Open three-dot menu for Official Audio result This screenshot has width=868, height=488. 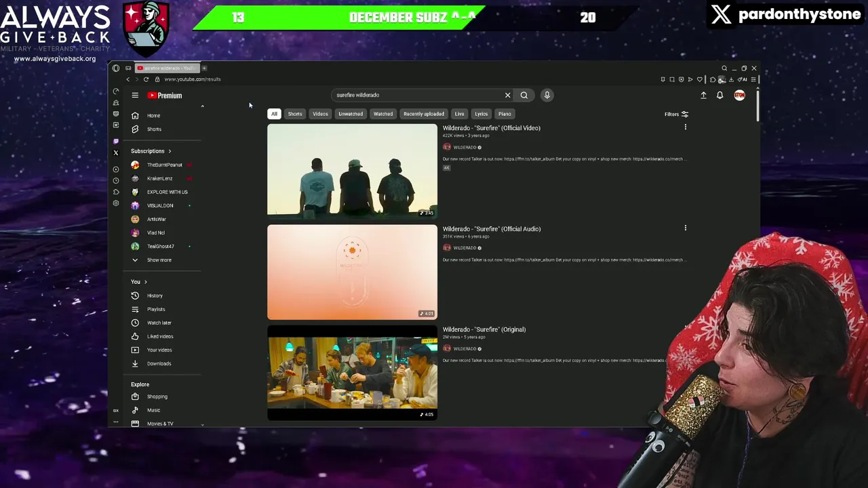pyautogui.click(x=686, y=228)
